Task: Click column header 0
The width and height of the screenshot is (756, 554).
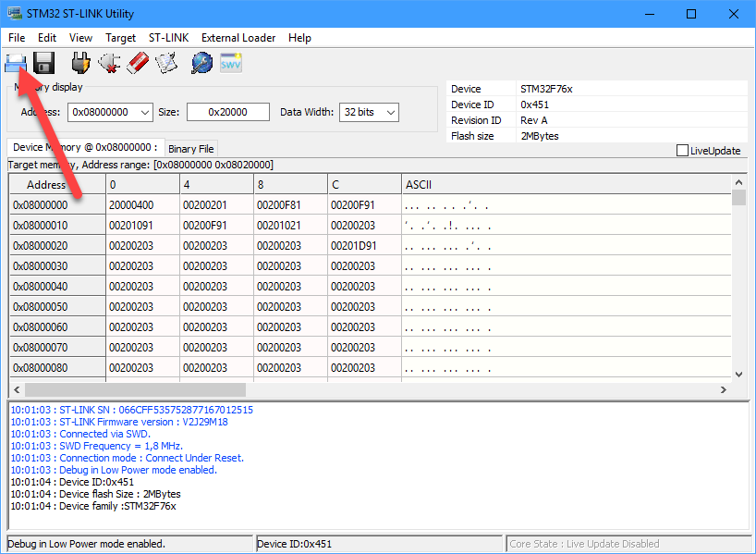Action: point(142,185)
